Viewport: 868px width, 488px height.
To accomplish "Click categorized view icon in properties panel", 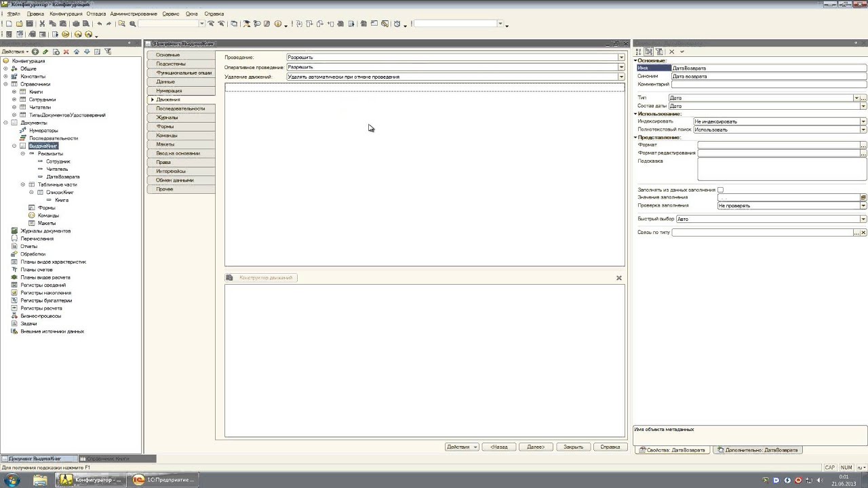I will coord(649,52).
